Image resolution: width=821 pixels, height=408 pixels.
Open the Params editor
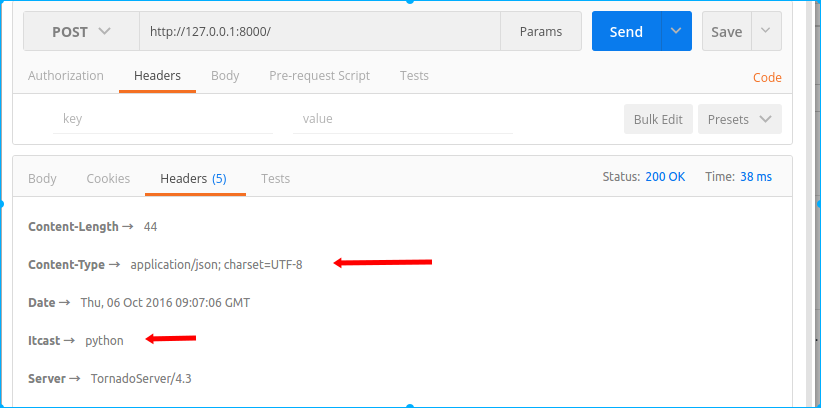point(540,32)
